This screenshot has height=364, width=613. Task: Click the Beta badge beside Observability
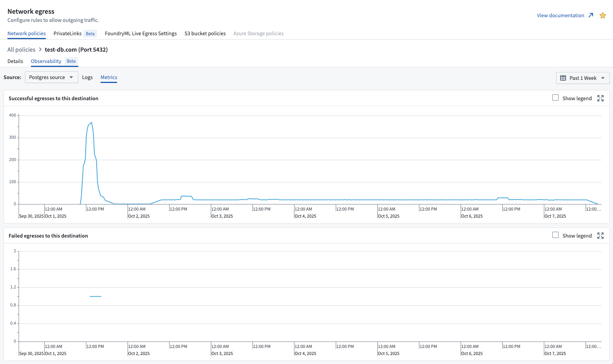click(71, 61)
